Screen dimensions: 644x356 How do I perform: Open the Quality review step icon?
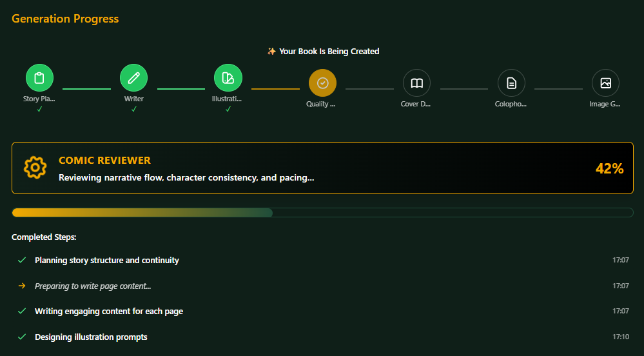[x=322, y=83]
